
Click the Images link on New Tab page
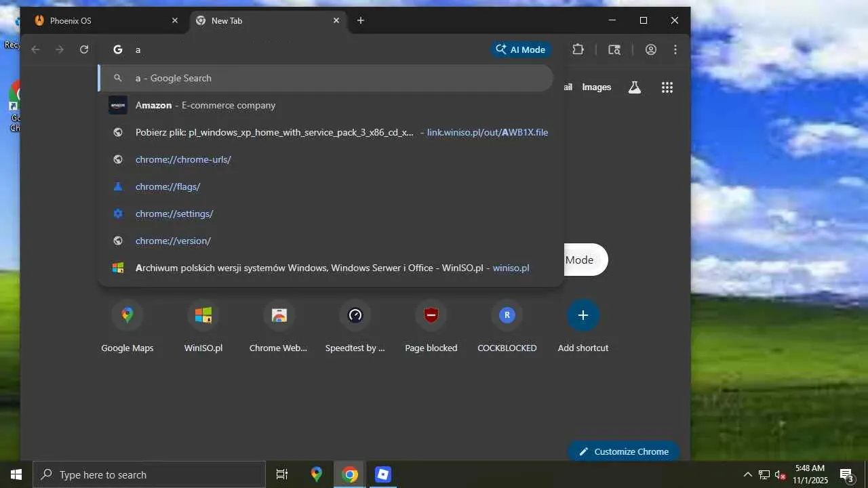(597, 87)
